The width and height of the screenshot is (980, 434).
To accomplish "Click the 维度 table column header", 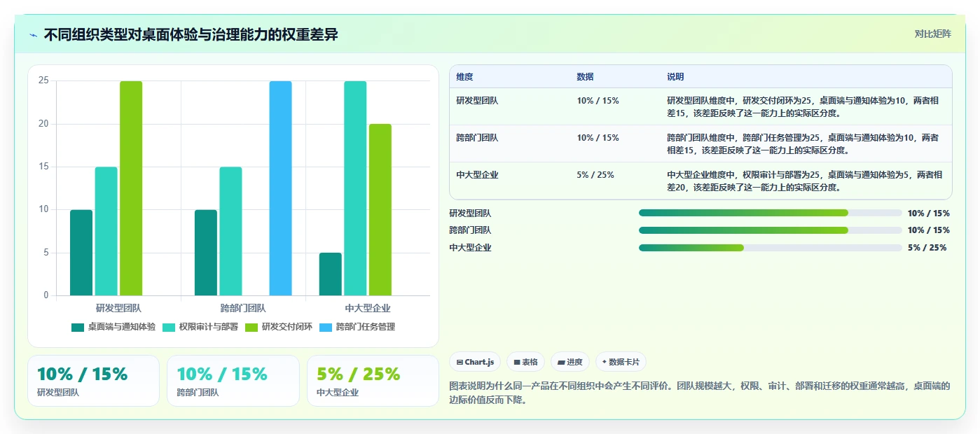I will (465, 77).
